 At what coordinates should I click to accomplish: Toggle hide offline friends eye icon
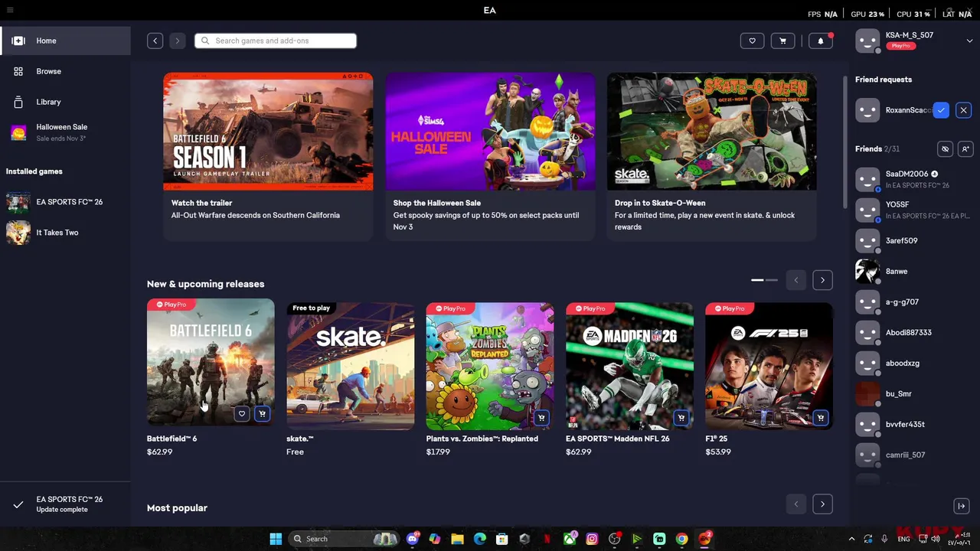(x=945, y=149)
